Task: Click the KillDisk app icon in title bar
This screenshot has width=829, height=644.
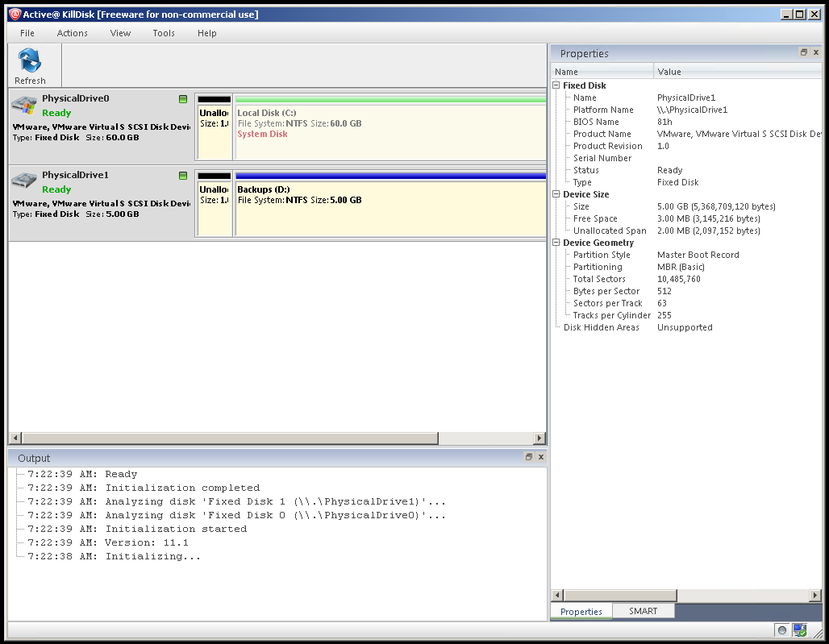Action: tap(15, 15)
